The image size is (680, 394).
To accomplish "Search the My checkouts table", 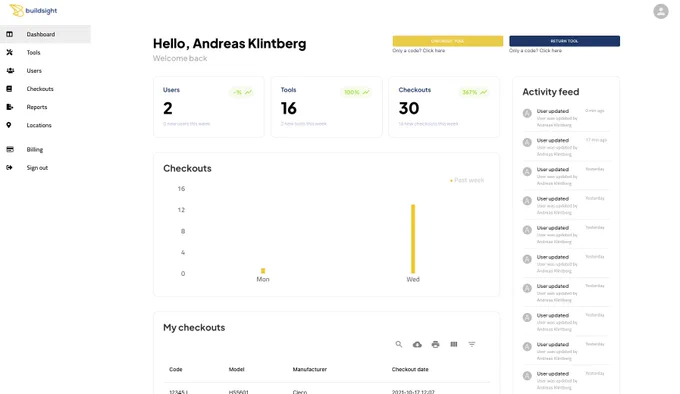I will pos(399,344).
